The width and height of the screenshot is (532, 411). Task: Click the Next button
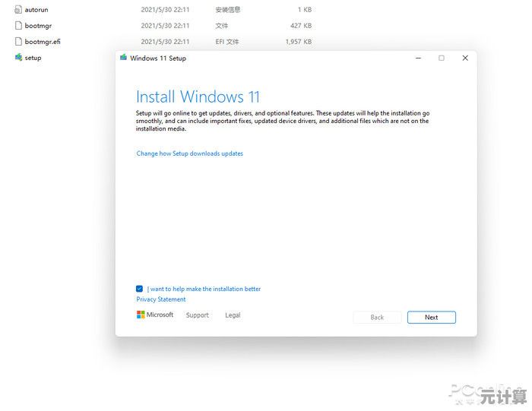pos(431,317)
